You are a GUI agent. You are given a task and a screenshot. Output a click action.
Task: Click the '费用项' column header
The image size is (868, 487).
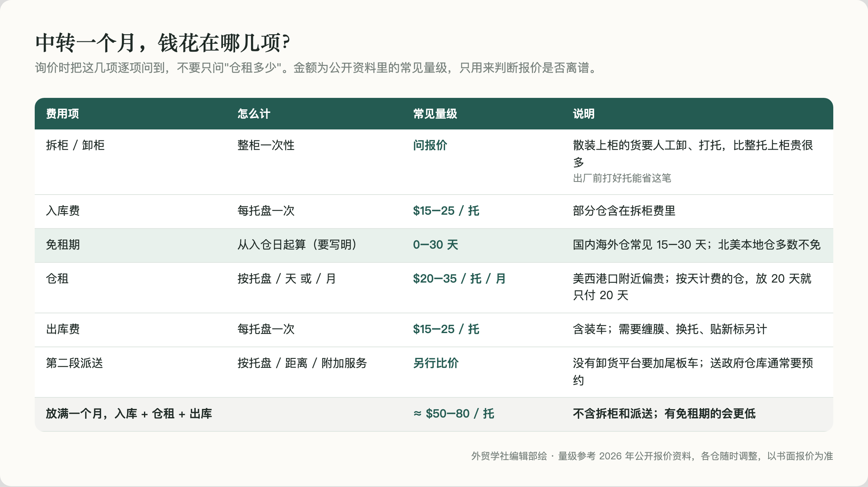(x=62, y=114)
